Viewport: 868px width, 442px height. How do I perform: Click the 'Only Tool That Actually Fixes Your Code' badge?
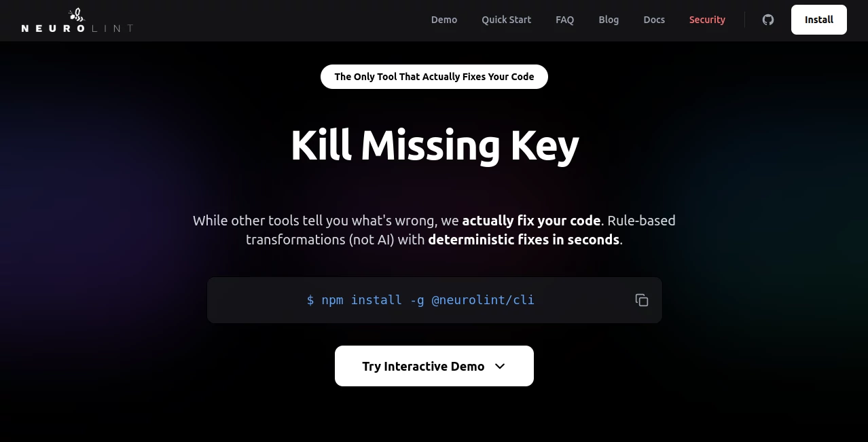pos(434,77)
